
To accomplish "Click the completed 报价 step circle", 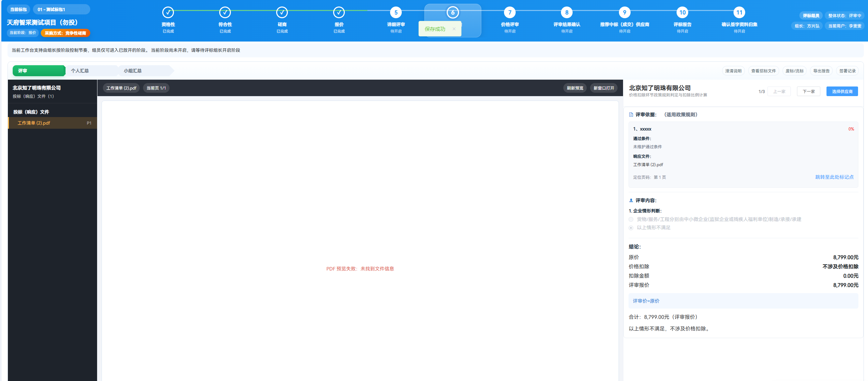I will pos(339,13).
